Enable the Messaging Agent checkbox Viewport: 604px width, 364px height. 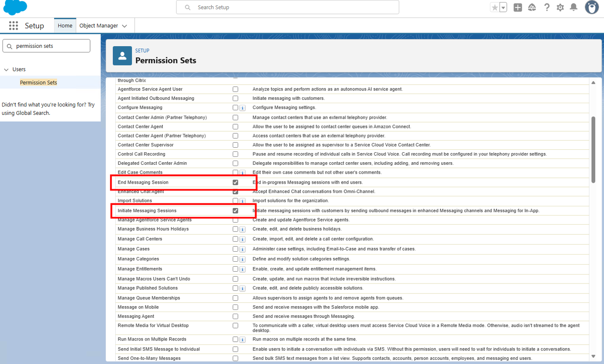235,317
